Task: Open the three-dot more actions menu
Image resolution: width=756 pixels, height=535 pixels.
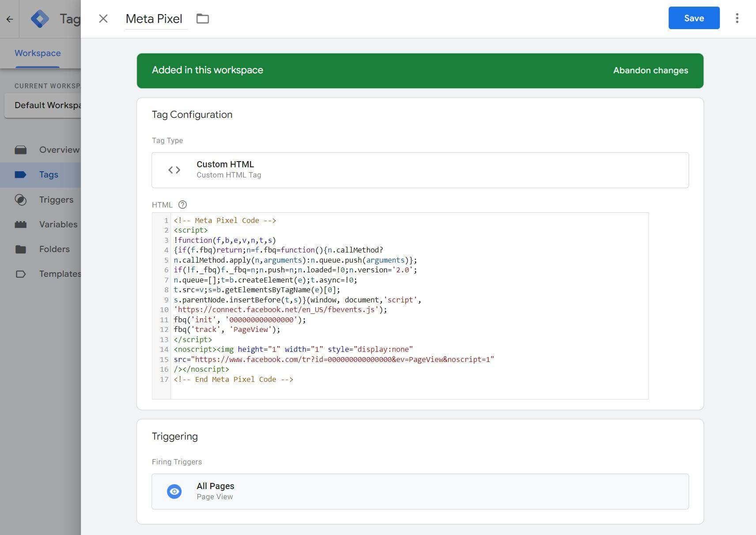Action: coord(737,18)
